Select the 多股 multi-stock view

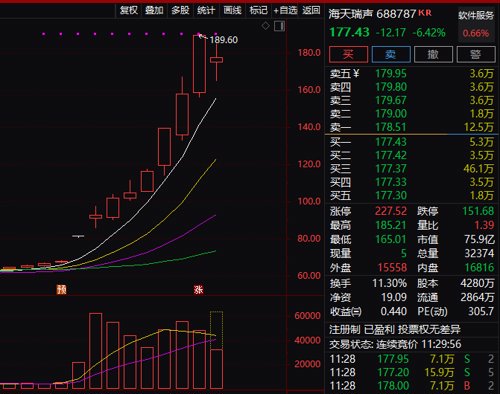point(180,10)
